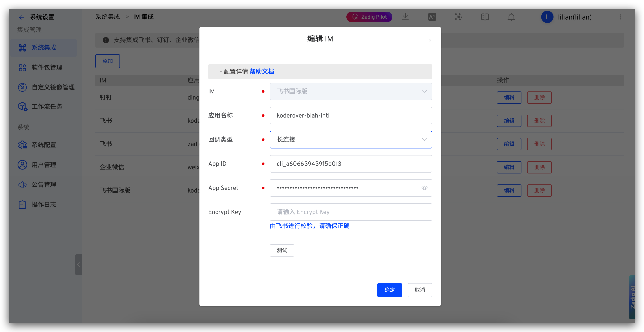The image size is (644, 332).
Task: Open the Zadig Pilot assistant
Action: (x=369, y=17)
